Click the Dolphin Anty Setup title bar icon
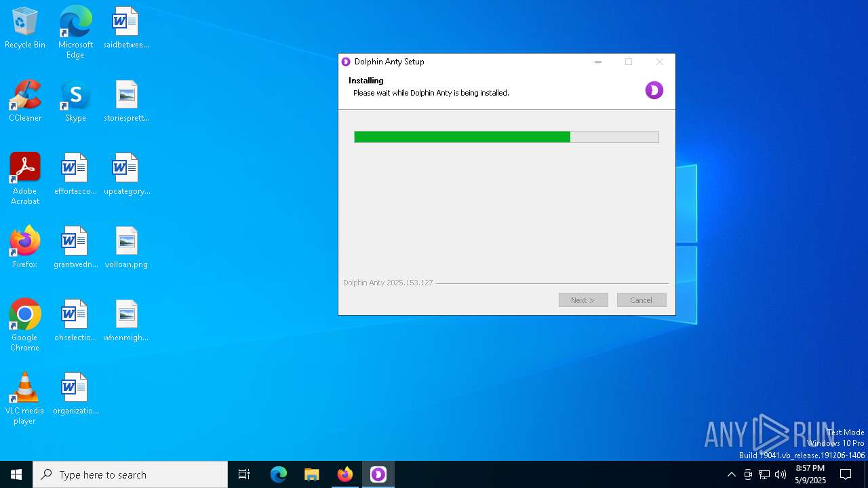The width and height of the screenshot is (868, 488). tap(346, 62)
